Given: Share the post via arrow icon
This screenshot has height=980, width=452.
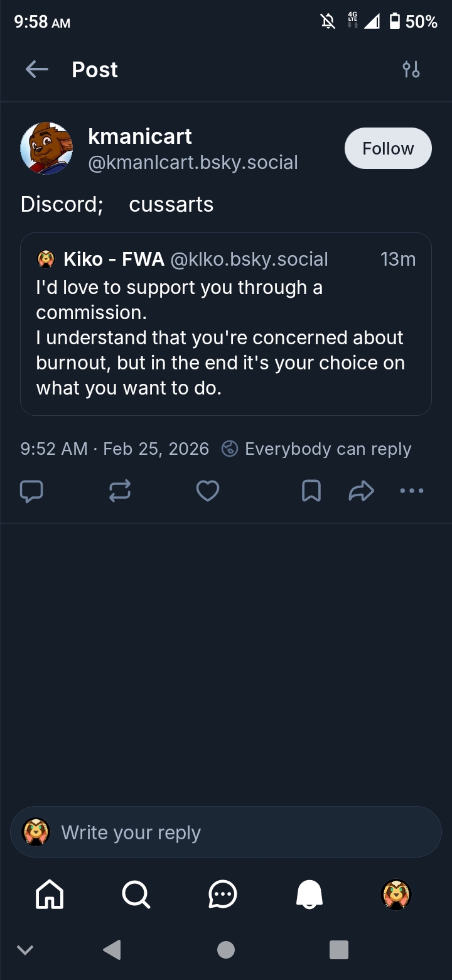Looking at the screenshot, I should tap(361, 491).
